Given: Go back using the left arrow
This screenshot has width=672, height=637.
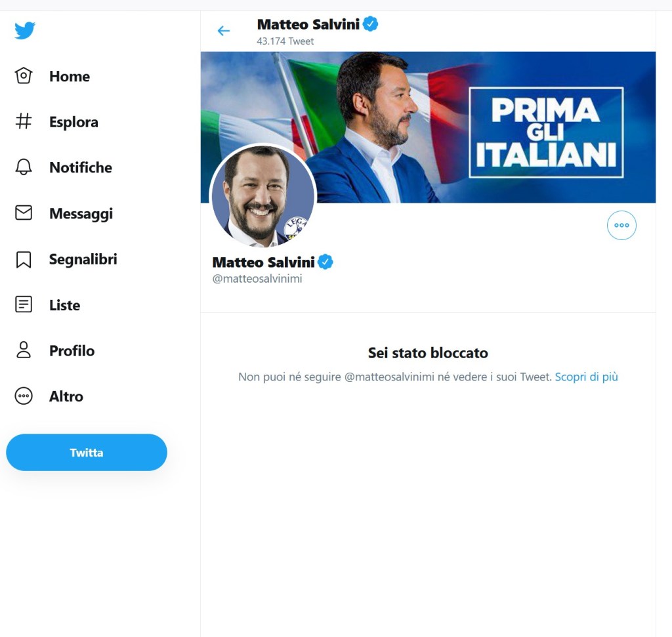Looking at the screenshot, I should tap(224, 31).
